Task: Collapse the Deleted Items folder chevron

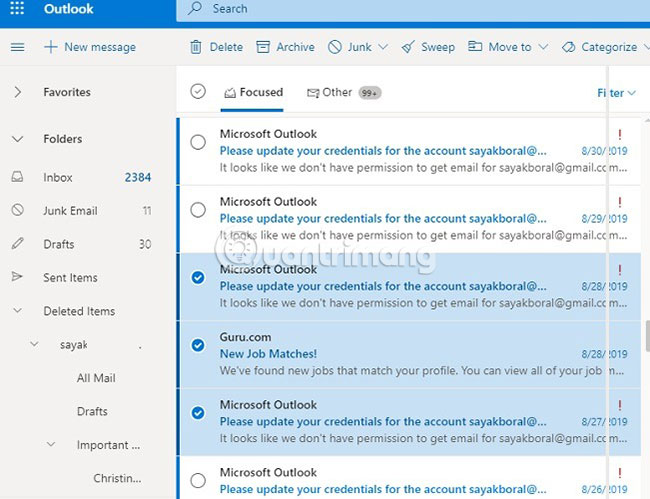Action: tap(17, 310)
